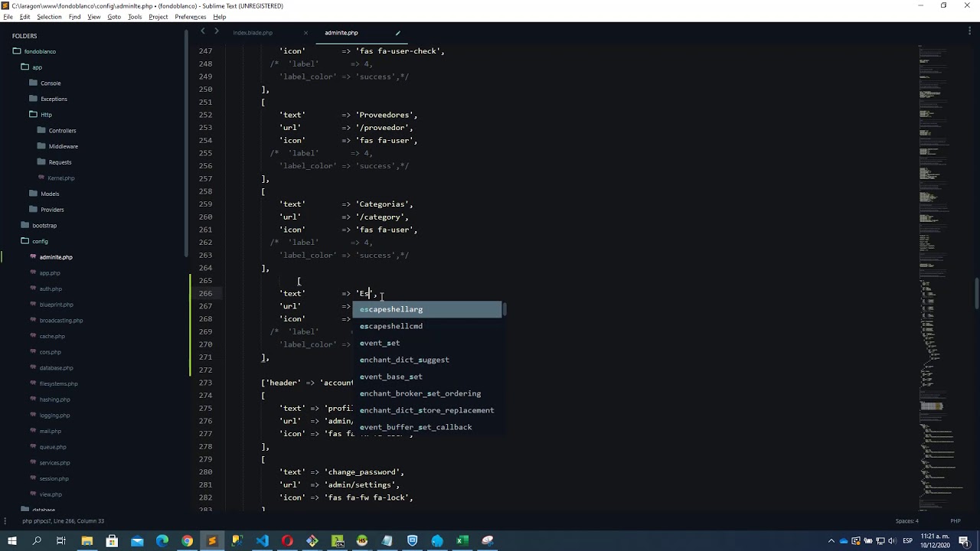Open Windows Start menu

(12, 541)
